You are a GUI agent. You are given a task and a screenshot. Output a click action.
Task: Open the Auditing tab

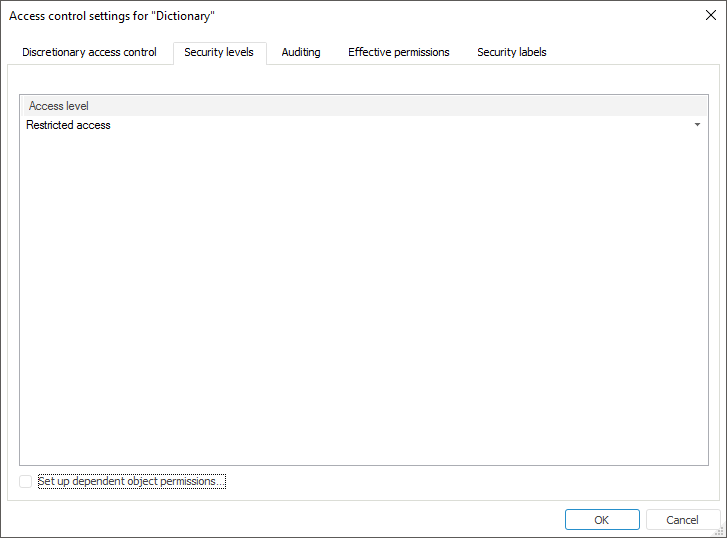click(301, 52)
